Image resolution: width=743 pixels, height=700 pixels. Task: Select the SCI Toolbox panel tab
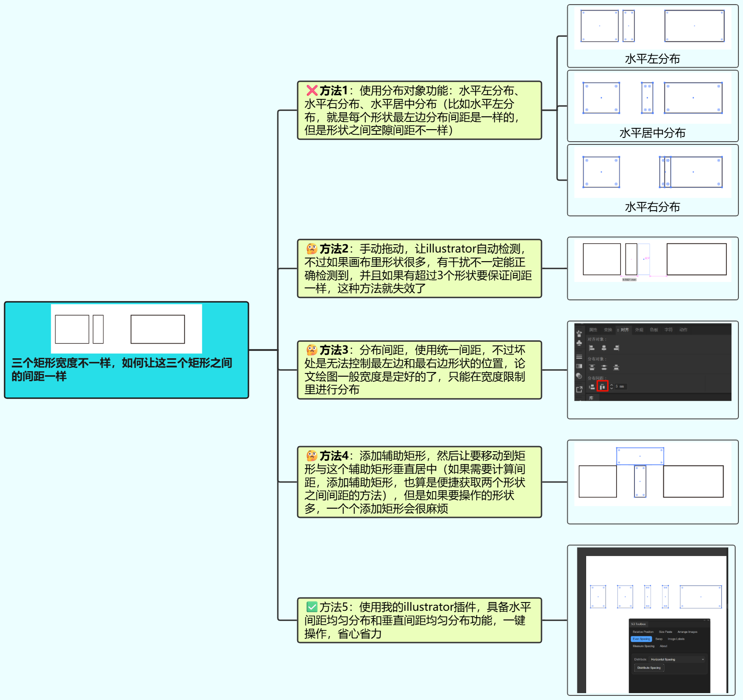[638, 624]
